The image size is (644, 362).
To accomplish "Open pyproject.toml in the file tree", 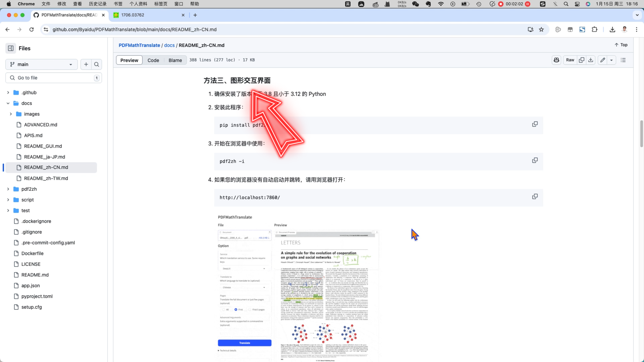I will coord(37,296).
